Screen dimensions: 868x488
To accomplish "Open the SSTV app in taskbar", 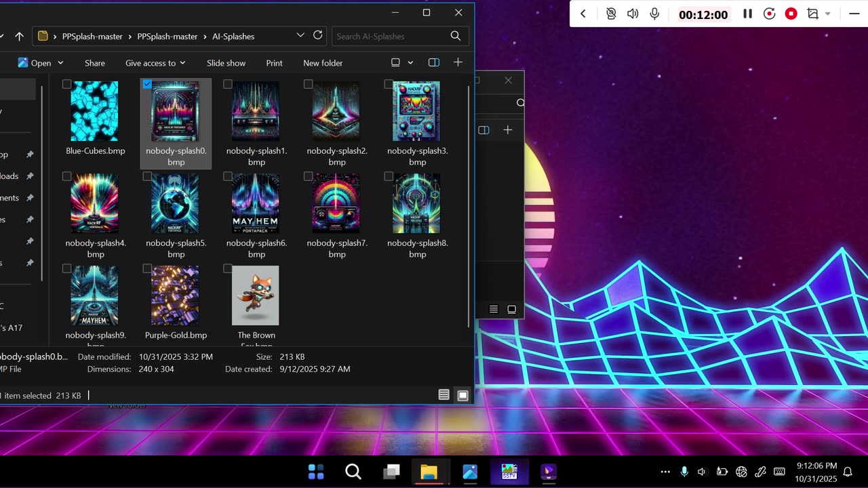I will (x=509, y=472).
